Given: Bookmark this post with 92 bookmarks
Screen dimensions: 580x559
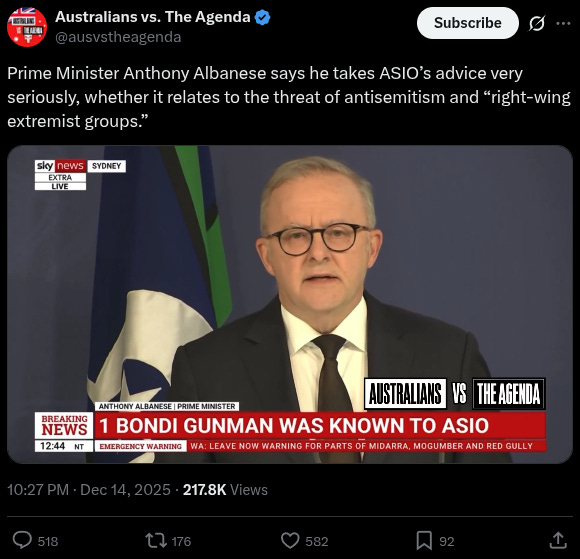Looking at the screenshot, I should (424, 541).
